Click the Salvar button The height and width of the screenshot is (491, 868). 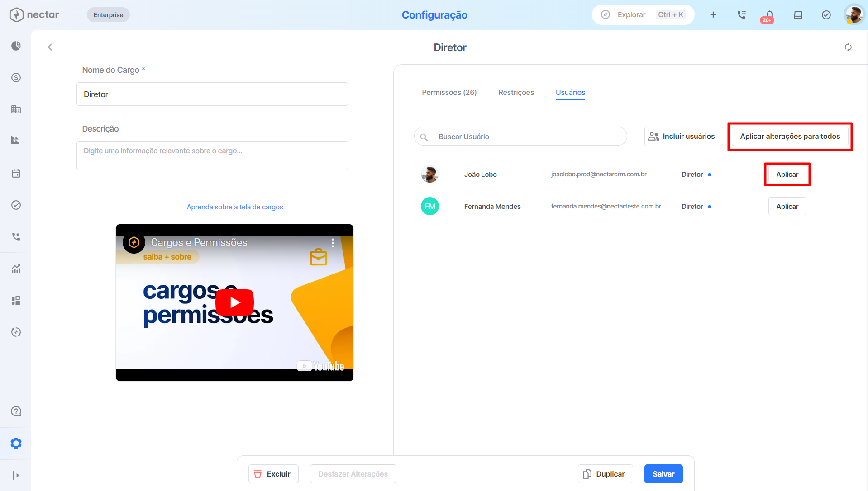click(663, 474)
